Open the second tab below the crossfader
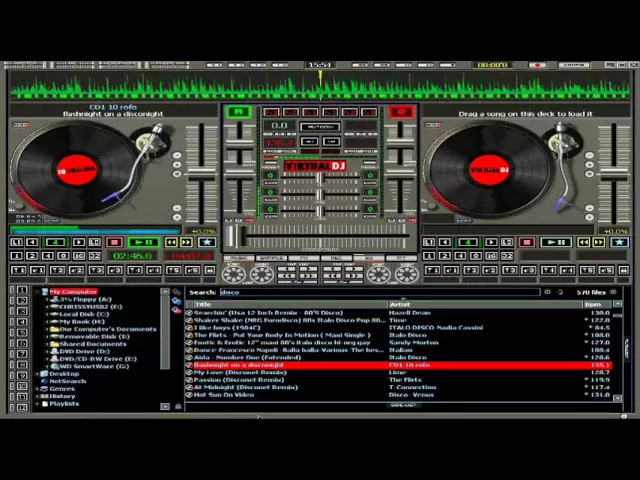 pos(271,258)
